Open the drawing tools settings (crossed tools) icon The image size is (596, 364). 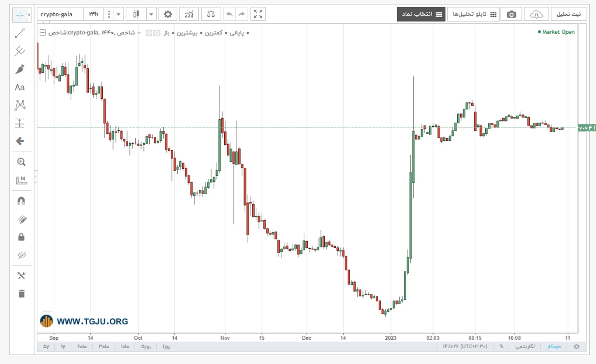(21, 276)
